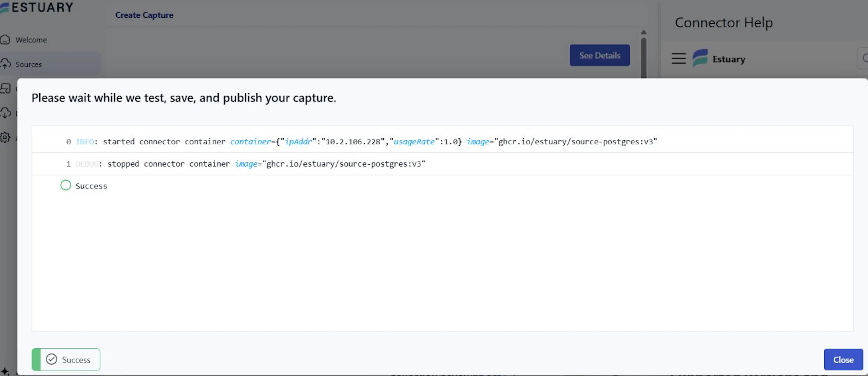Click the "Please wait while we test" heading
868x376 pixels.
click(184, 98)
